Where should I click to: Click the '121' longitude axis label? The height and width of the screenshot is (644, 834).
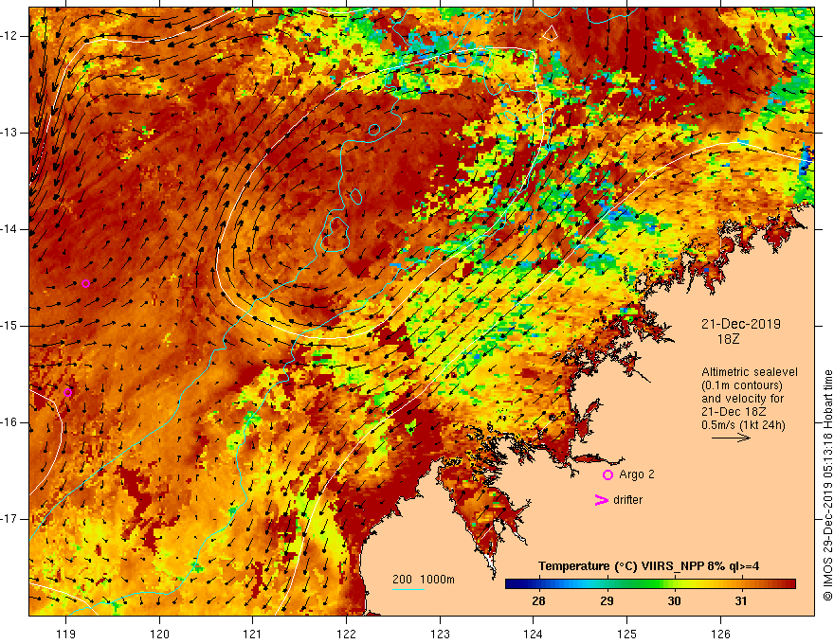click(x=253, y=634)
